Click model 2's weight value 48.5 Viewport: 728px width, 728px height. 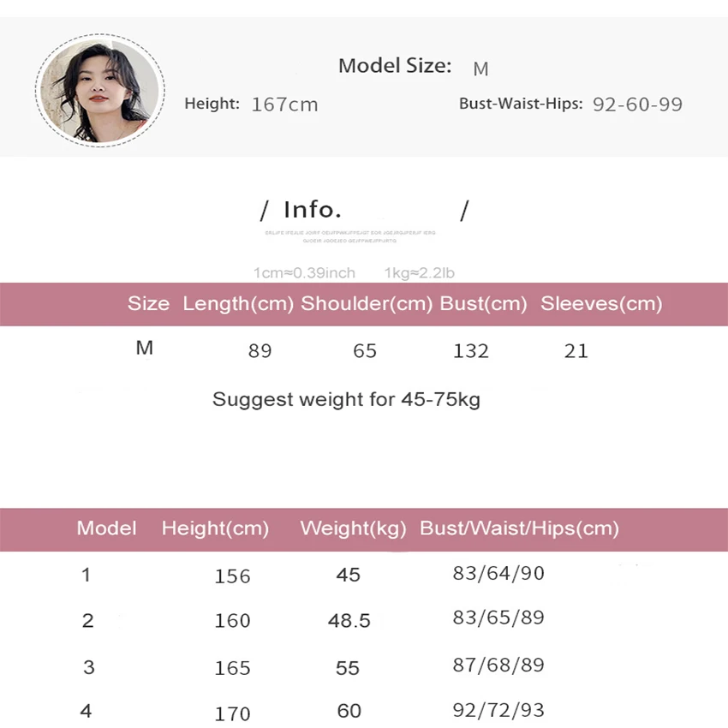(349, 621)
